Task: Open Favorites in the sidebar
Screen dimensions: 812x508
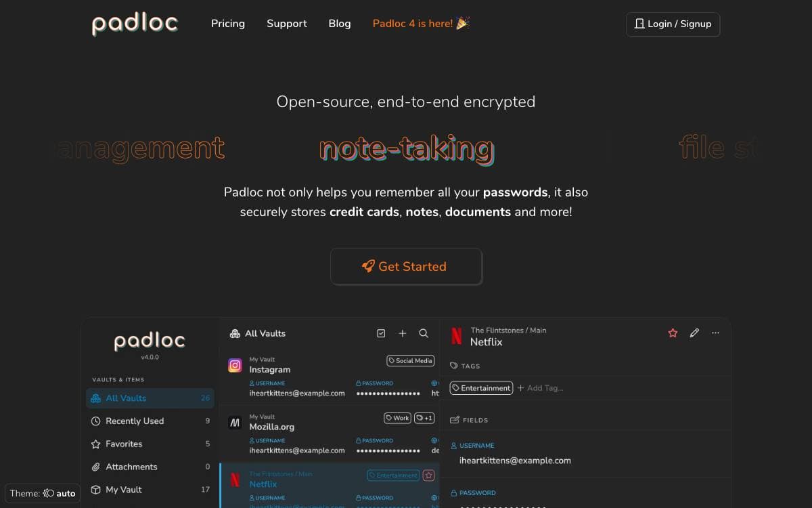Action: [x=150, y=444]
